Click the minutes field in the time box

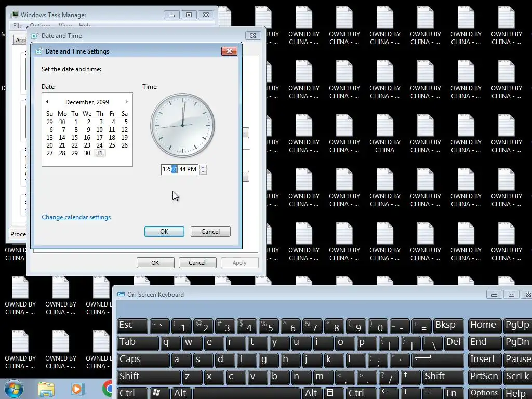pyautogui.click(x=175, y=169)
